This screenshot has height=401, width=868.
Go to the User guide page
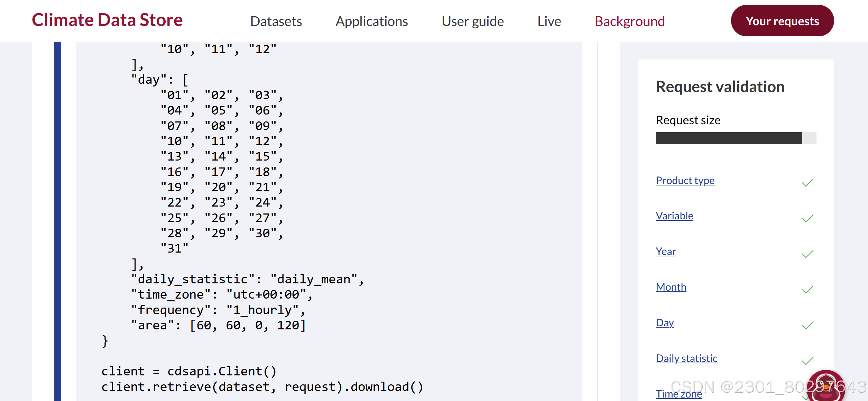[x=472, y=21]
